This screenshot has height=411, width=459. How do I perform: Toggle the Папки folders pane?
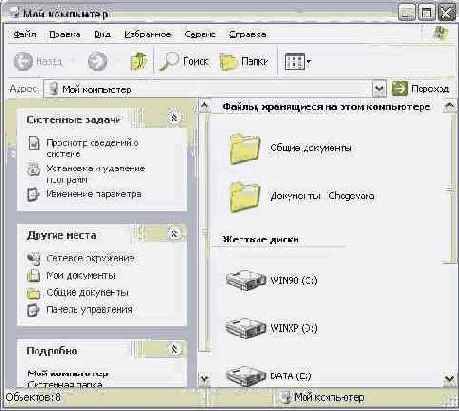coord(244,61)
